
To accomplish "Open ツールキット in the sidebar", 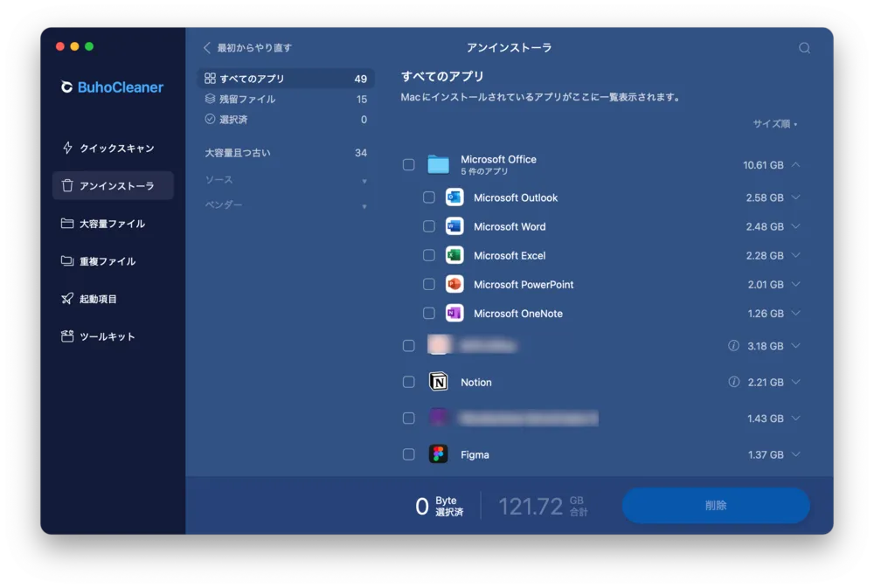I will (113, 336).
